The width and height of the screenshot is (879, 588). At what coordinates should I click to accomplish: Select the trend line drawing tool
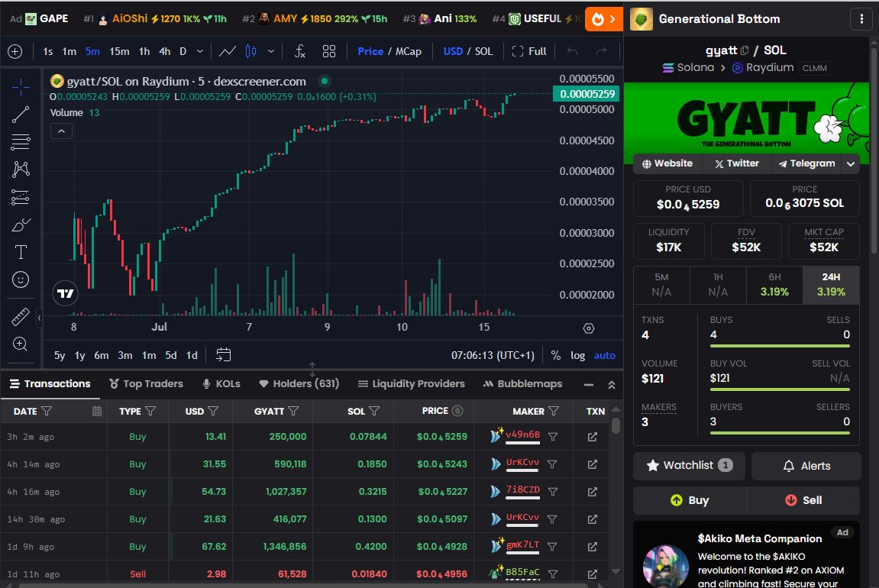(21, 115)
